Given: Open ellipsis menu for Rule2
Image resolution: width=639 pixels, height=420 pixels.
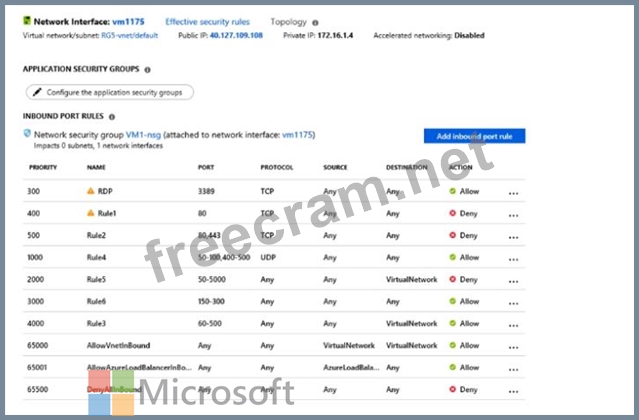Looking at the screenshot, I should click(x=513, y=237).
